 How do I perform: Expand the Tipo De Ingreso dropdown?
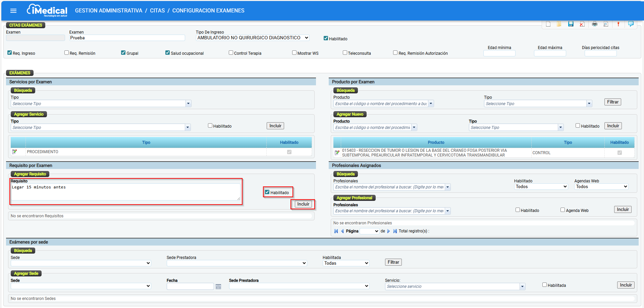tap(252, 38)
